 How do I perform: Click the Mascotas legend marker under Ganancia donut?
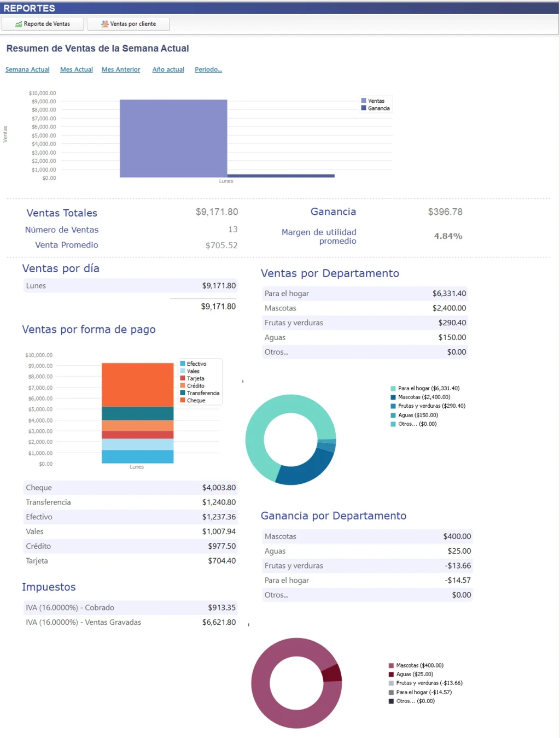(392, 665)
